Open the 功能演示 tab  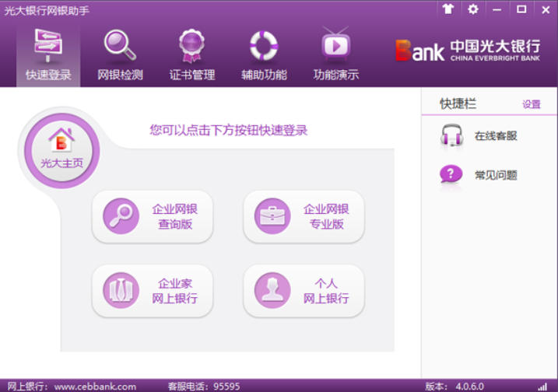click(336, 56)
